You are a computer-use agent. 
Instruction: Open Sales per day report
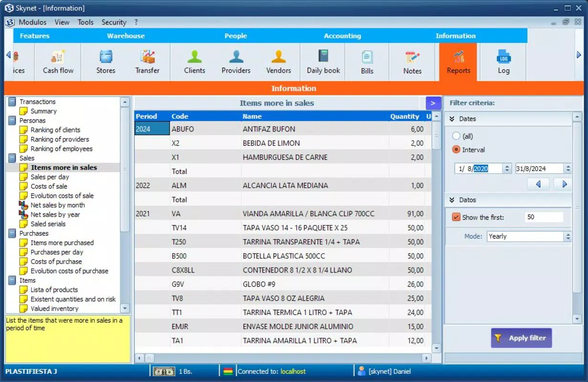coord(50,177)
